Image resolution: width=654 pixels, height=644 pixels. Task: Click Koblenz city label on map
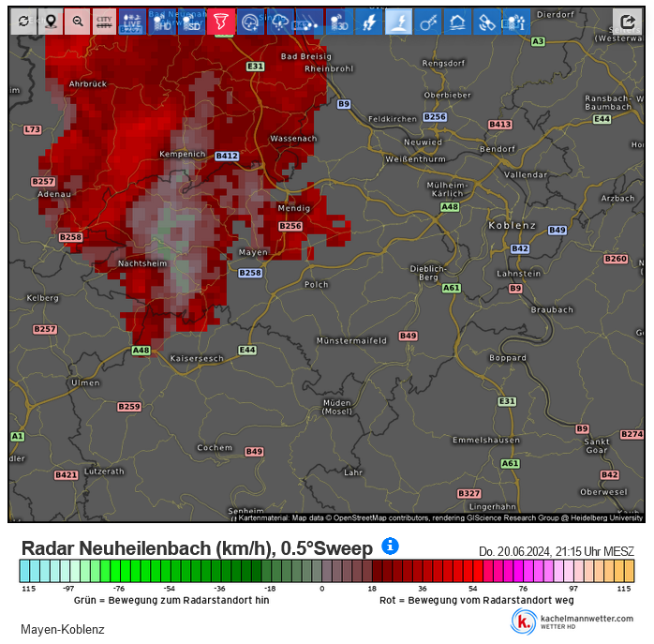pyautogui.click(x=512, y=225)
